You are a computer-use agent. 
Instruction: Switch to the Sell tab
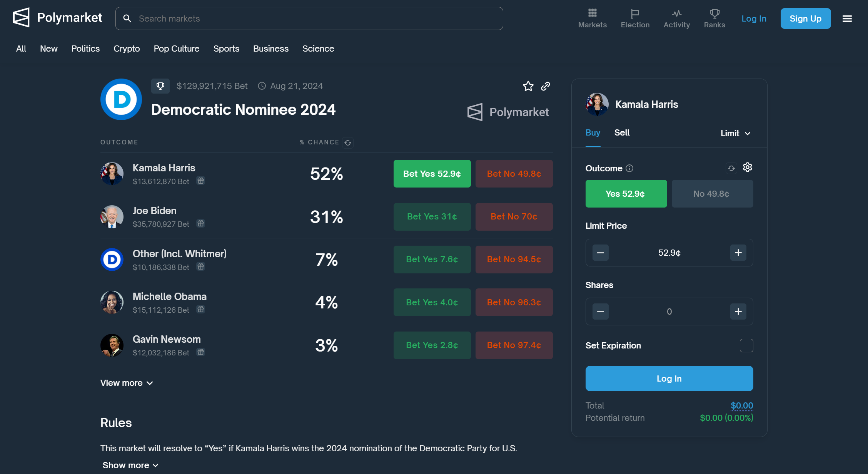[x=622, y=132]
